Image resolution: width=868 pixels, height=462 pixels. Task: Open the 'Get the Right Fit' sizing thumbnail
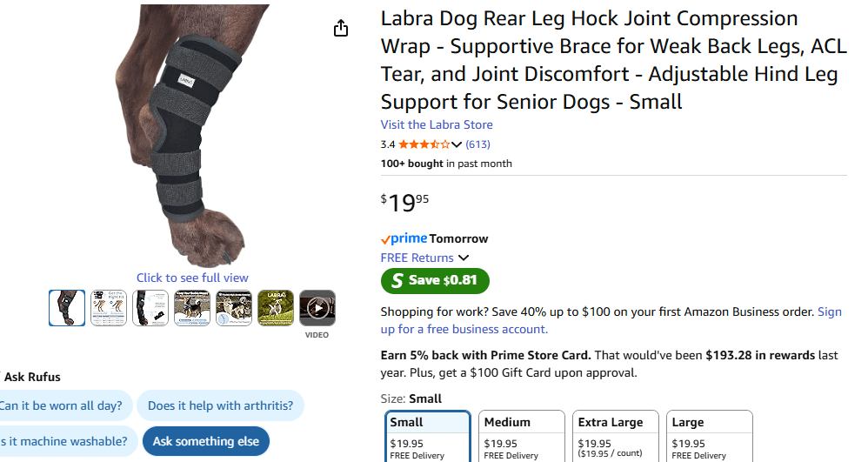click(x=109, y=308)
